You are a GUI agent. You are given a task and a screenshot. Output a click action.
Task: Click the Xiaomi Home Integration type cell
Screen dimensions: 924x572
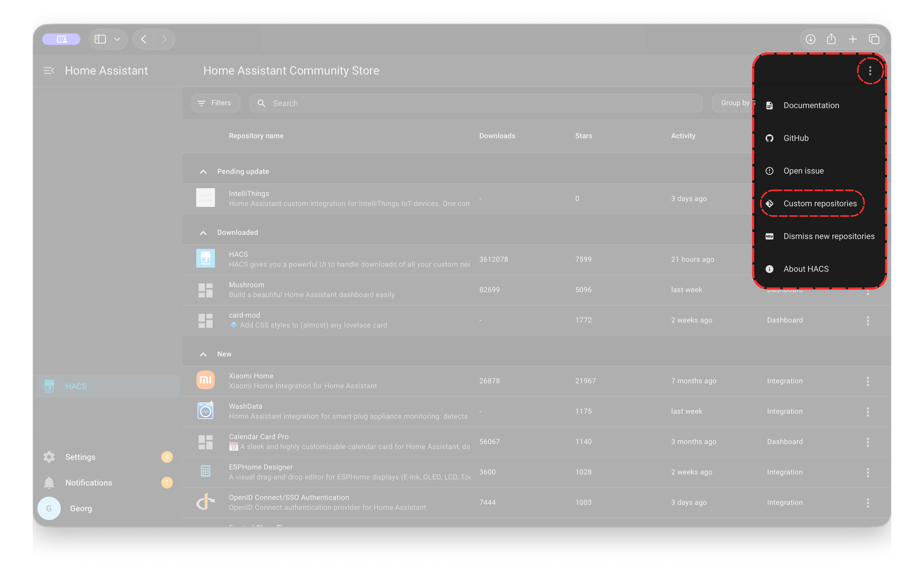[784, 381]
